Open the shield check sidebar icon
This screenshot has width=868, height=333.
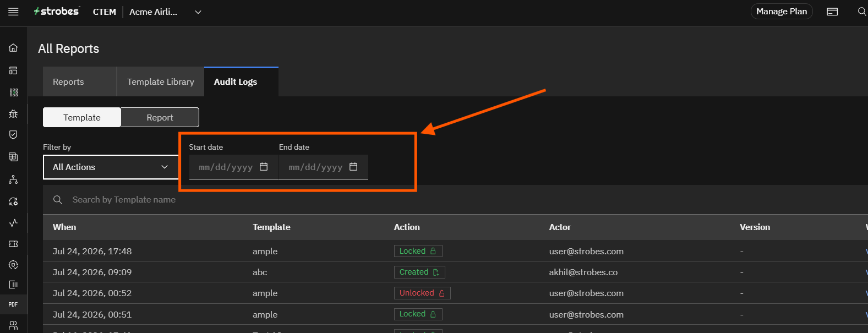click(x=13, y=135)
